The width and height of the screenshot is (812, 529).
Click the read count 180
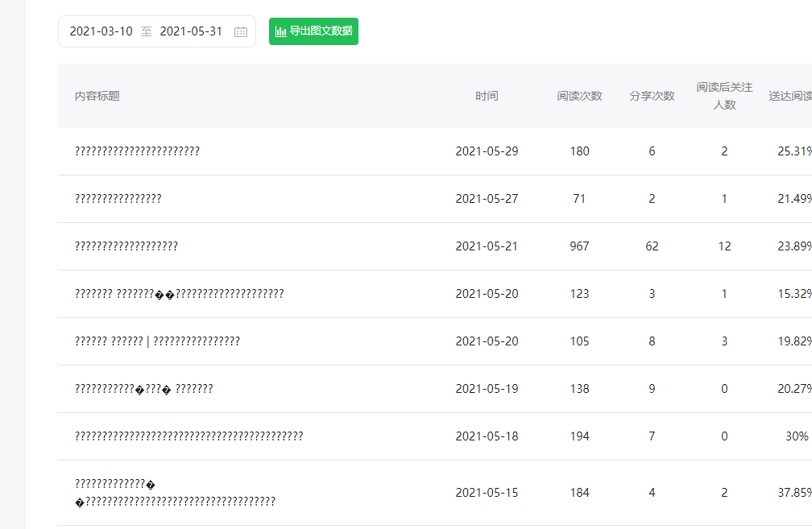pyautogui.click(x=579, y=151)
